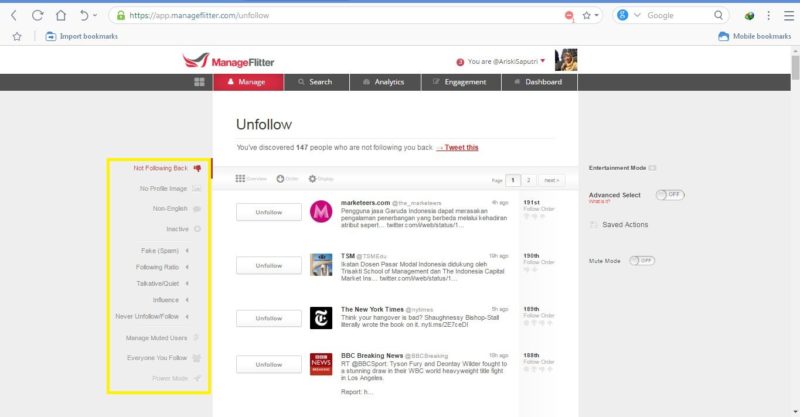The width and height of the screenshot is (800, 417).
Task: Open the Search tab
Action: click(x=316, y=82)
